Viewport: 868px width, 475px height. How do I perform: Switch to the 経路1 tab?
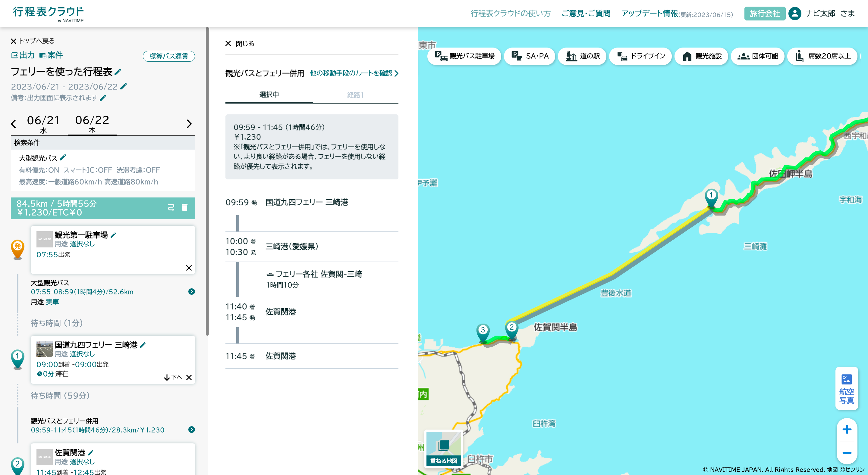click(355, 95)
